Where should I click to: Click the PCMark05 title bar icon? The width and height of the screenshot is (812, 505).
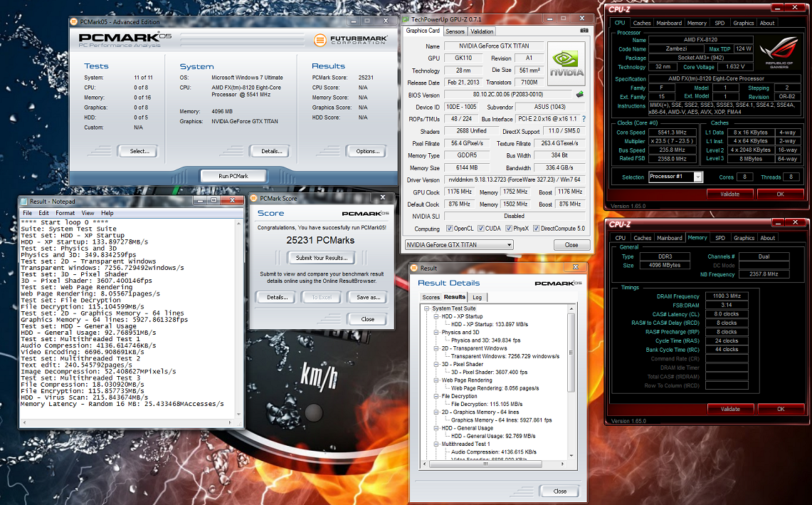click(74, 22)
